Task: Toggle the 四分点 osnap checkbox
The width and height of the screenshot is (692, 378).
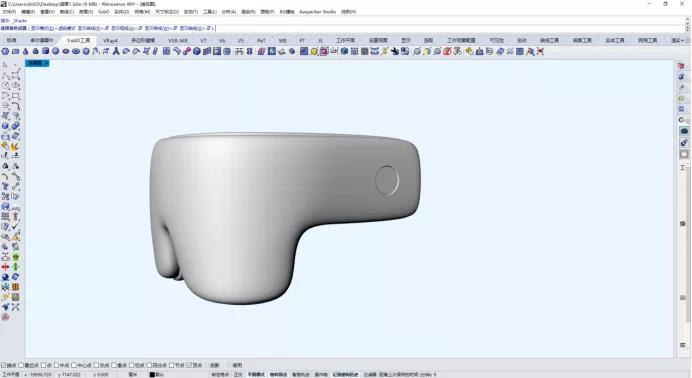Action: pyautogui.click(x=149, y=365)
